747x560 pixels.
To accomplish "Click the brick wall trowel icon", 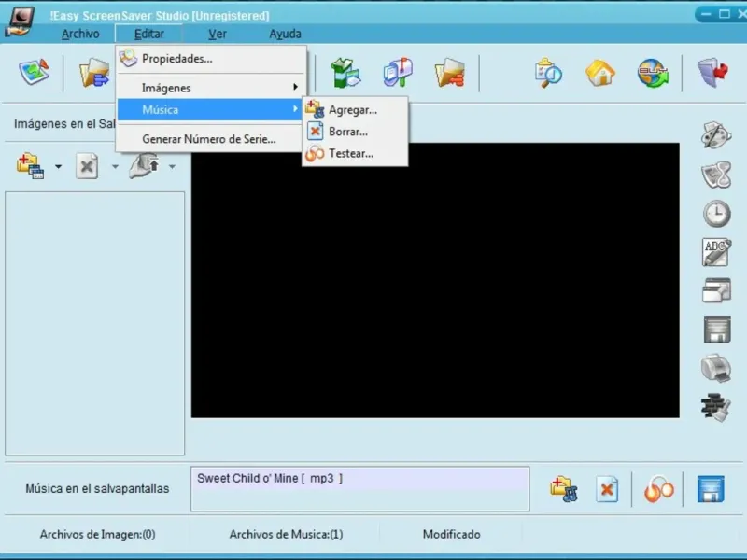I will (716, 407).
